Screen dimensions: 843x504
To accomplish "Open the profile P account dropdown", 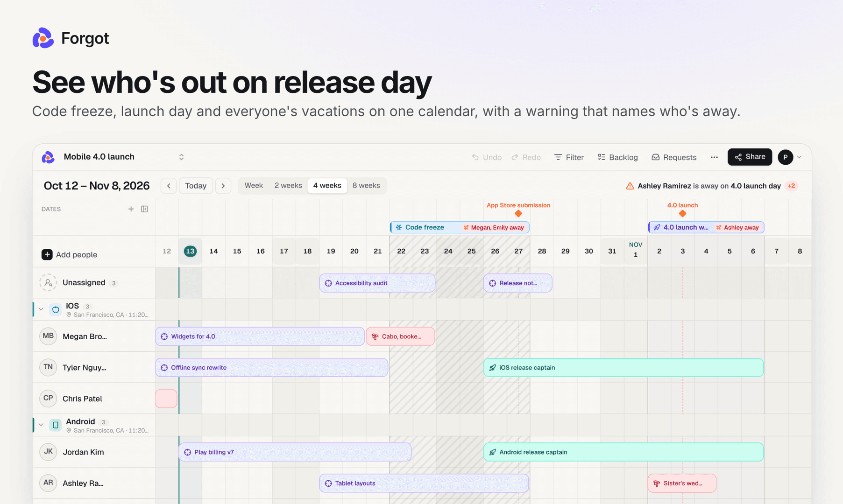I will (x=790, y=157).
